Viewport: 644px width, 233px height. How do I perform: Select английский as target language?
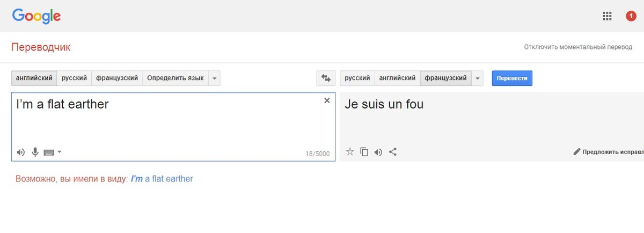tap(397, 78)
